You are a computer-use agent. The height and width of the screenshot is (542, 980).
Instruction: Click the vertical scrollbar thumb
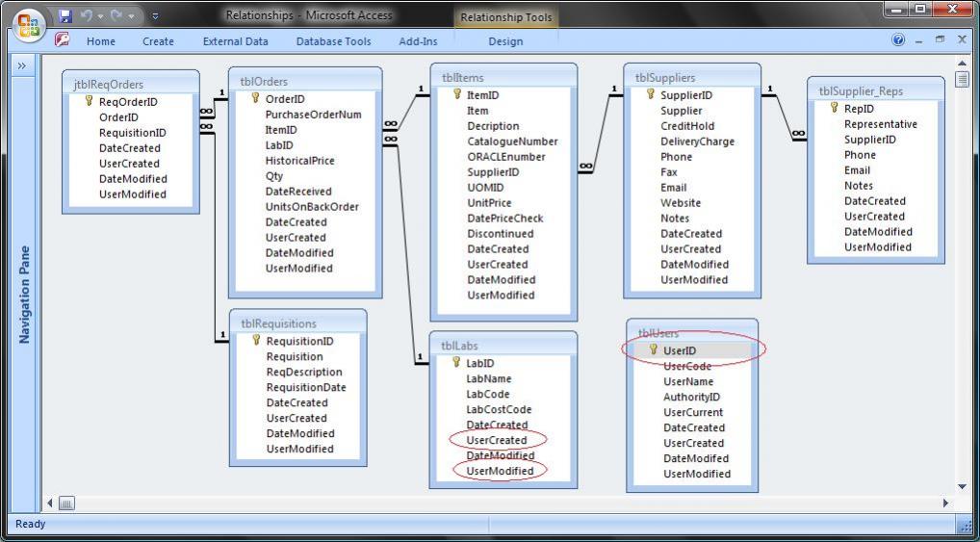[x=962, y=80]
